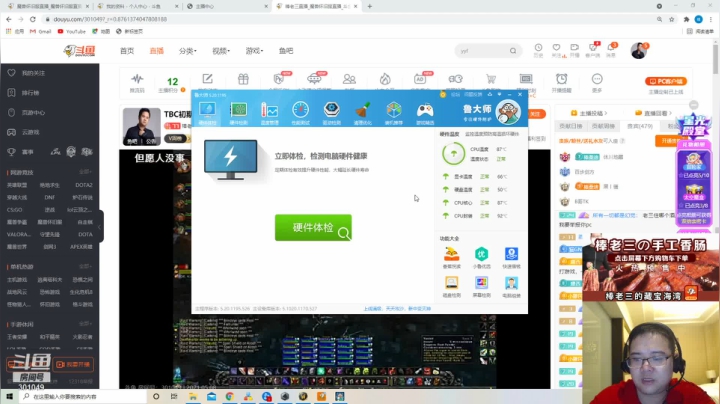The image size is (720, 404).
Task: Switch to the 贡献日榜 daily tab
Action: coord(571,126)
